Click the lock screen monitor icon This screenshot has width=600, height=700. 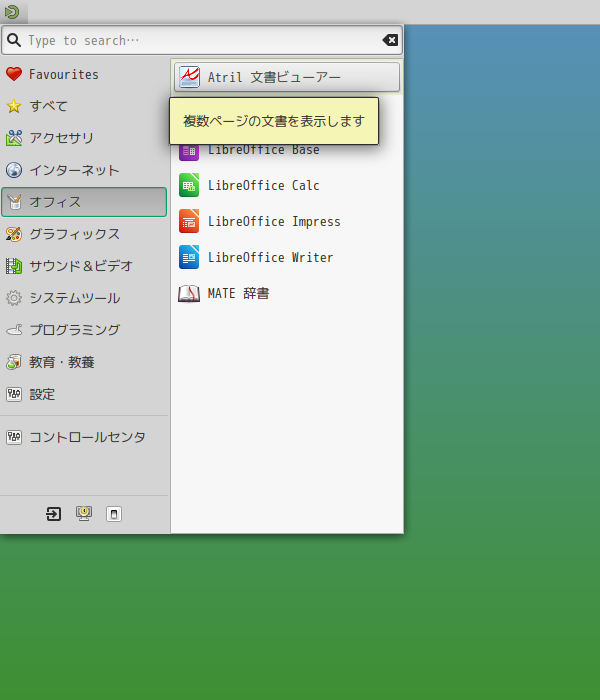pyautogui.click(x=84, y=514)
